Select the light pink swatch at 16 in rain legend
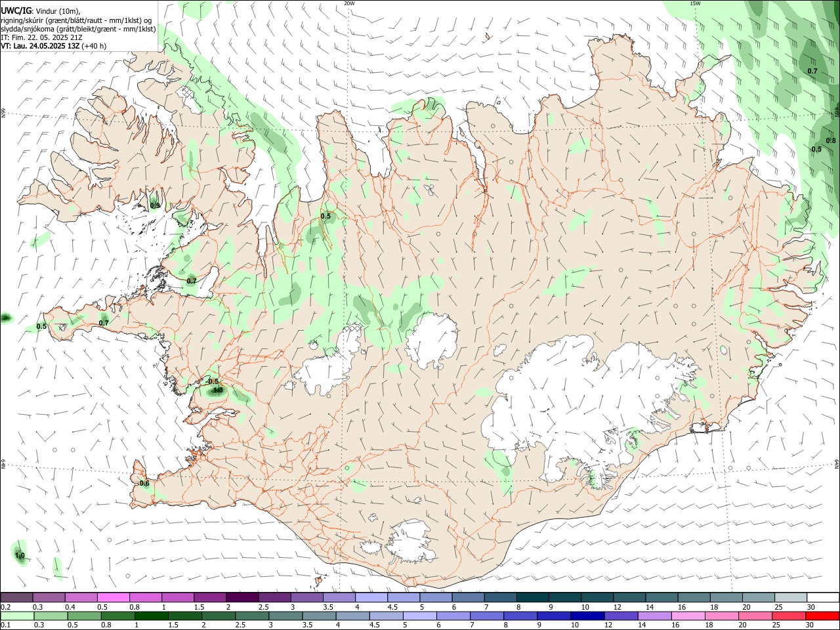Viewport: 840px width, 630px height. pyautogui.click(x=688, y=616)
